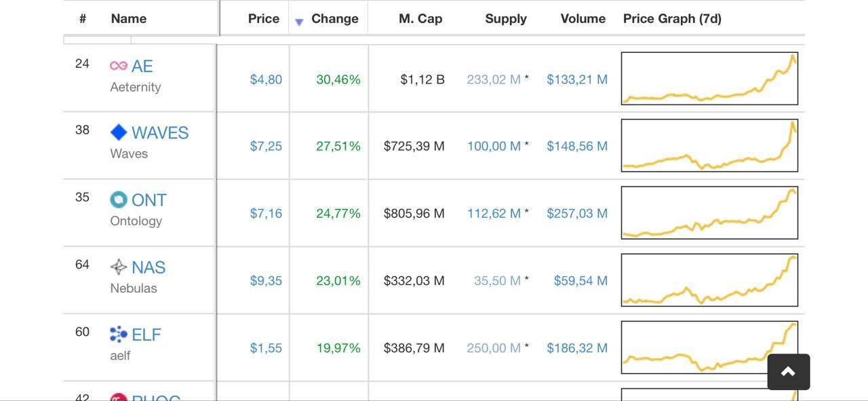Click the Ontology circular logo icon
This screenshot has width=868, height=401.
click(119, 199)
